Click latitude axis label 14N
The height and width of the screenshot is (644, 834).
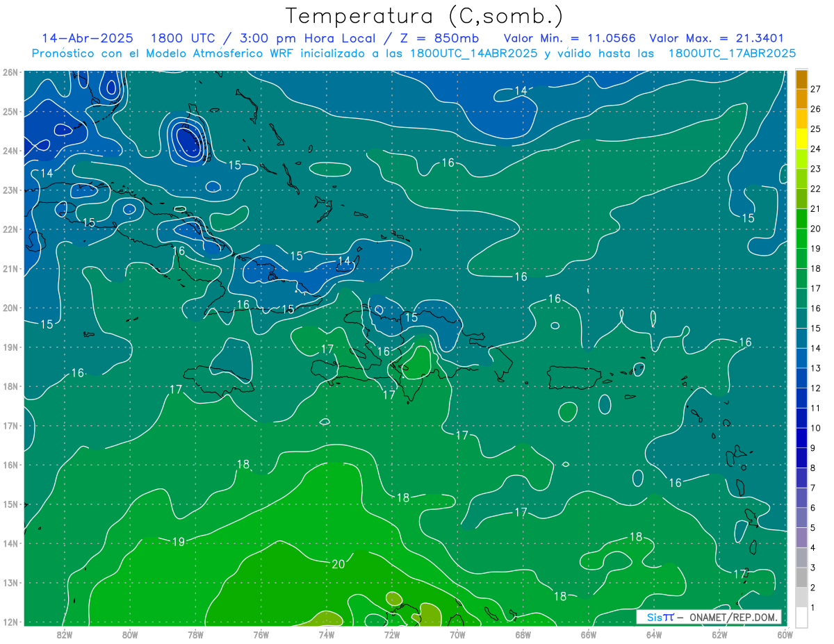click(x=10, y=543)
